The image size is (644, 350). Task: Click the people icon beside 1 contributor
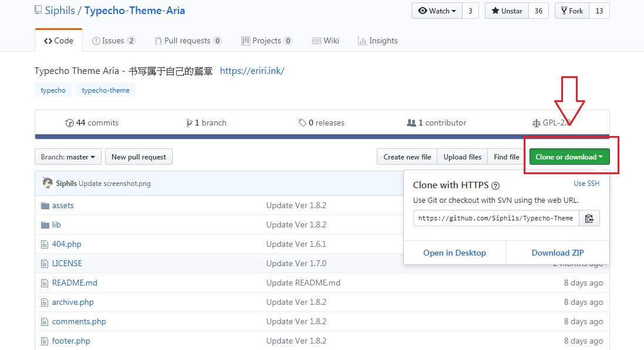click(x=411, y=123)
